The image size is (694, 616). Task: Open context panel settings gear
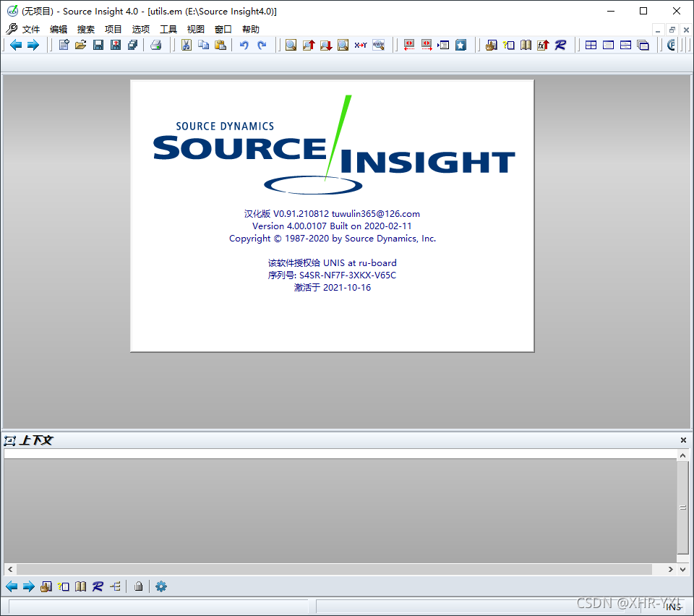(161, 586)
